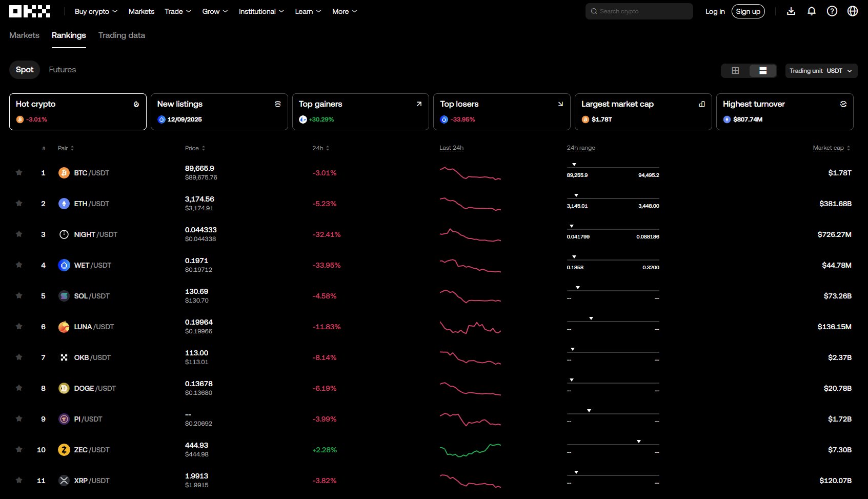This screenshot has width=868, height=499.
Task: Click the XRP coin icon
Action: point(64,481)
